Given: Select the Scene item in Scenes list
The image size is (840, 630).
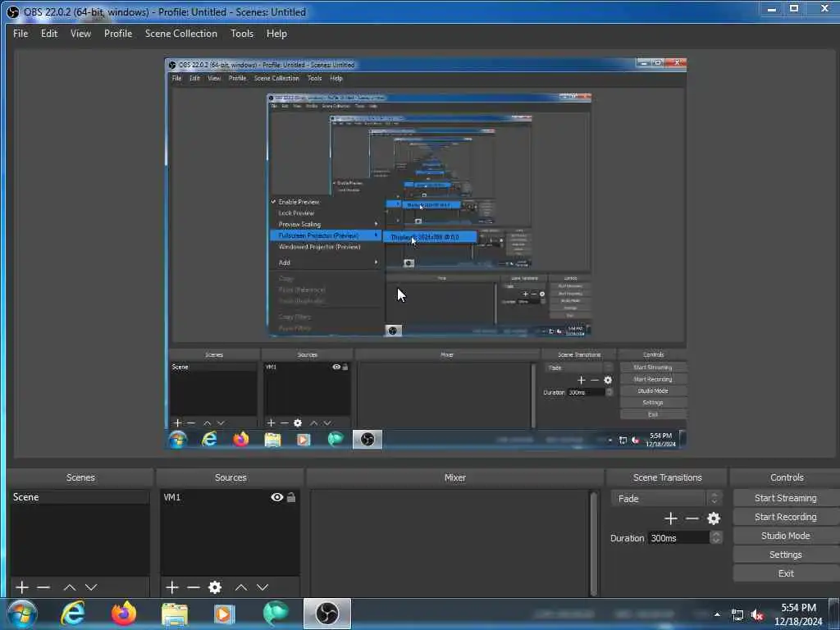Looking at the screenshot, I should (x=80, y=497).
